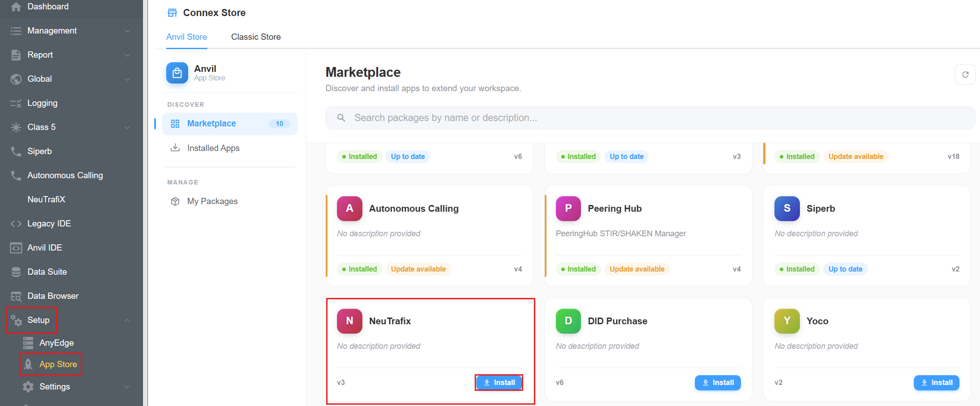Refresh the Marketplace with reload icon
Image resolution: width=980 pixels, height=406 pixels.
[x=965, y=75]
